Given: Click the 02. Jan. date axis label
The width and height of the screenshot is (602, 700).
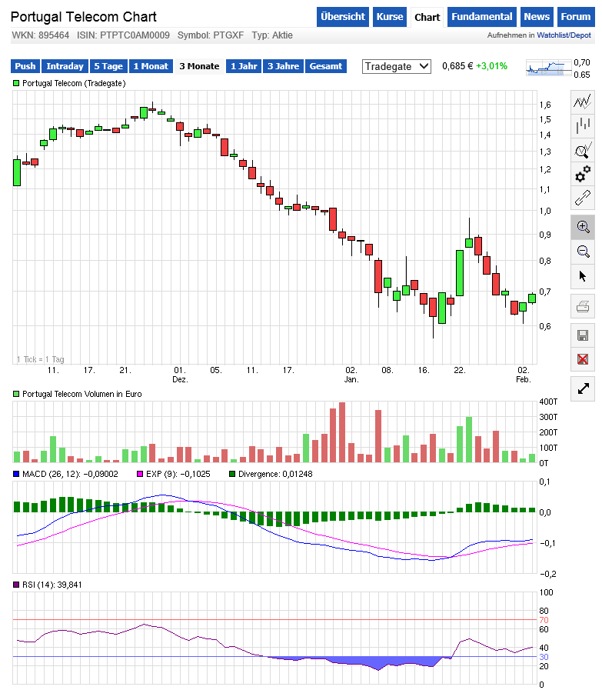Looking at the screenshot, I should [x=351, y=375].
